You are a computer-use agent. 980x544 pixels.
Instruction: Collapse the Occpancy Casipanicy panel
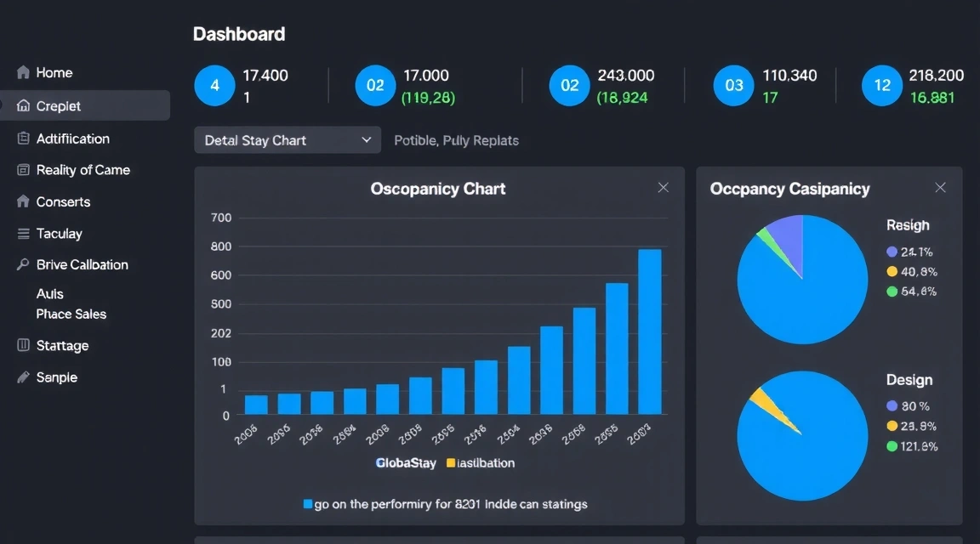click(940, 187)
